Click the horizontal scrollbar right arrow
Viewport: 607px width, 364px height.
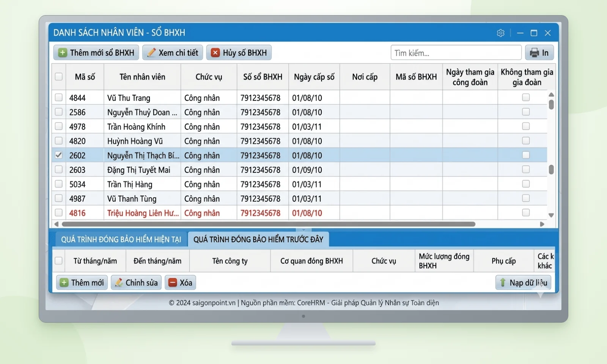pyautogui.click(x=542, y=224)
